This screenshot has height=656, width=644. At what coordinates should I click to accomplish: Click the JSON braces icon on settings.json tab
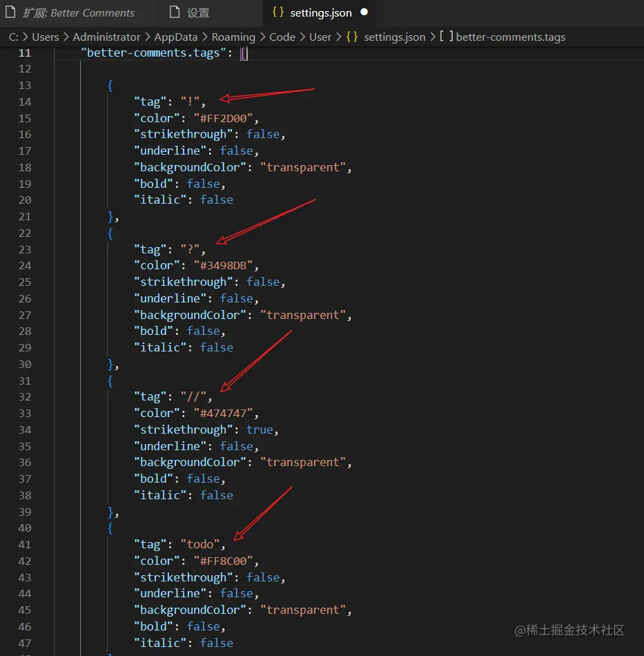click(278, 12)
